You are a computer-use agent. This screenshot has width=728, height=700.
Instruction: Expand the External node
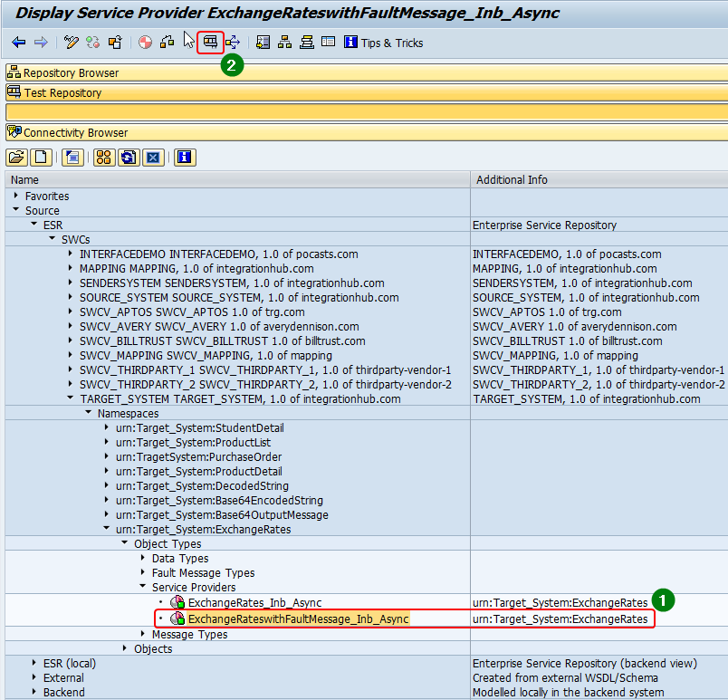point(34,677)
